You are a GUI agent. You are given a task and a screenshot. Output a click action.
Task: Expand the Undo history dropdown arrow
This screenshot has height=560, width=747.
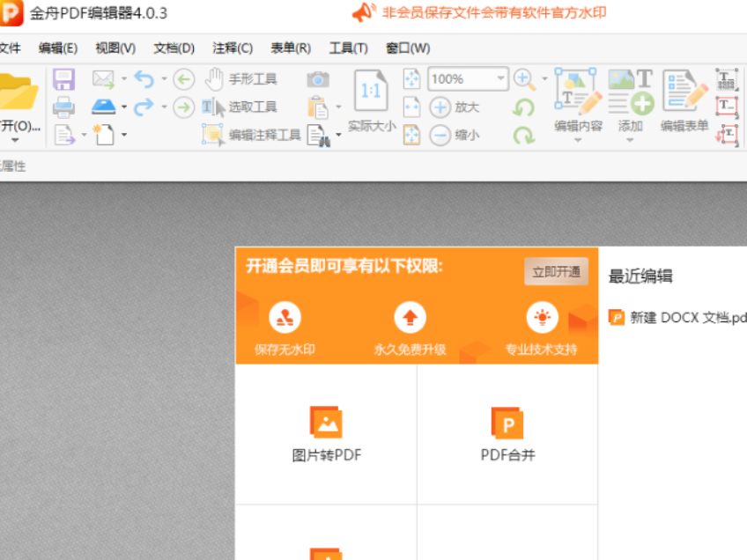click(164, 79)
